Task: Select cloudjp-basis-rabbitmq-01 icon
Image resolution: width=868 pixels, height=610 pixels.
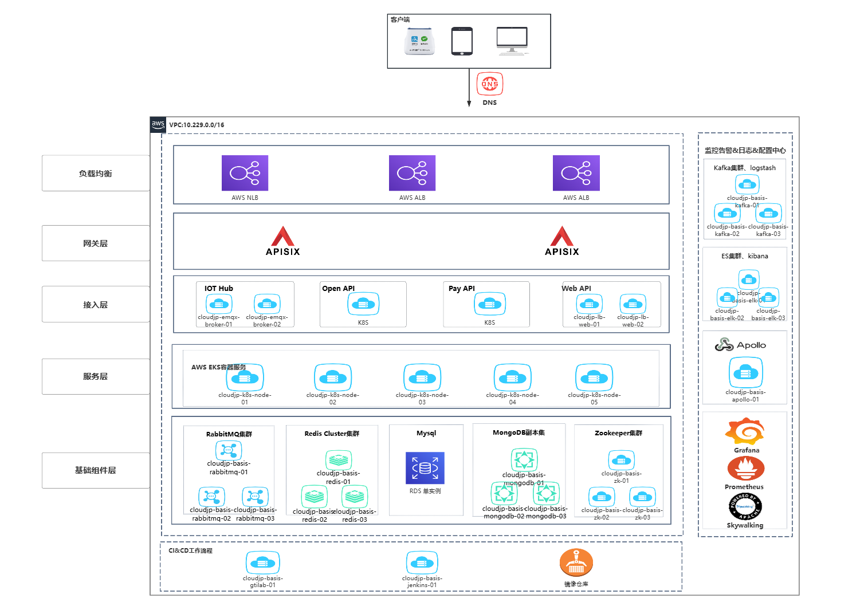Action: tap(229, 450)
